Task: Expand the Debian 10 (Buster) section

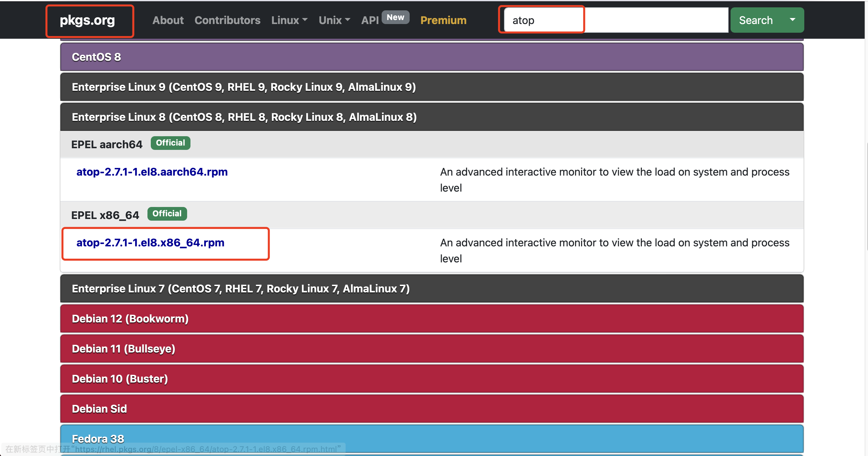Action: (432, 379)
